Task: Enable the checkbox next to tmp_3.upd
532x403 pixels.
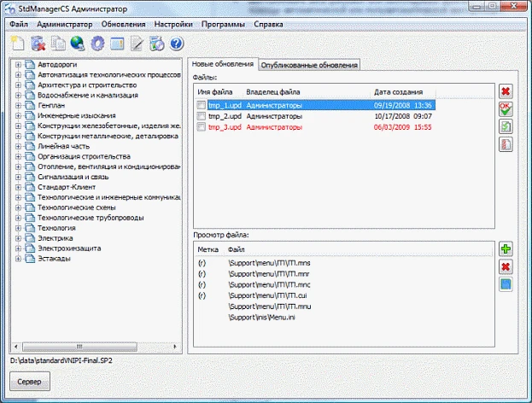Action: [202, 127]
